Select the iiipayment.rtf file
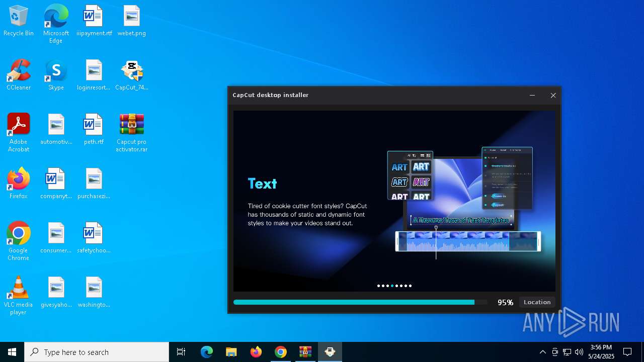 pyautogui.click(x=94, y=21)
